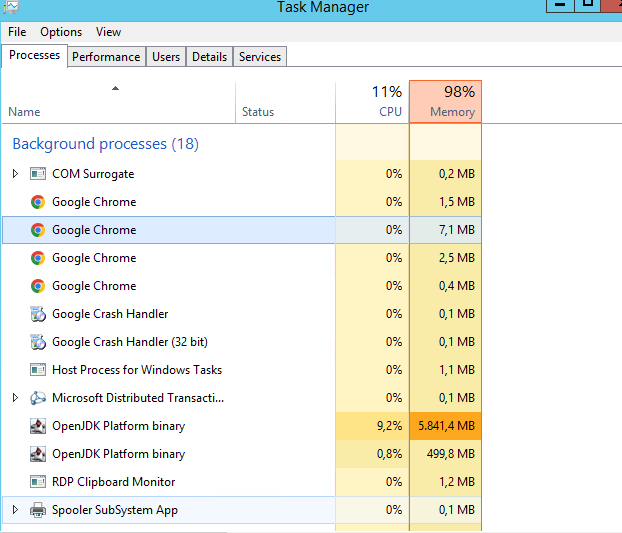Open the View menu
The image size is (622, 533).
108,32
